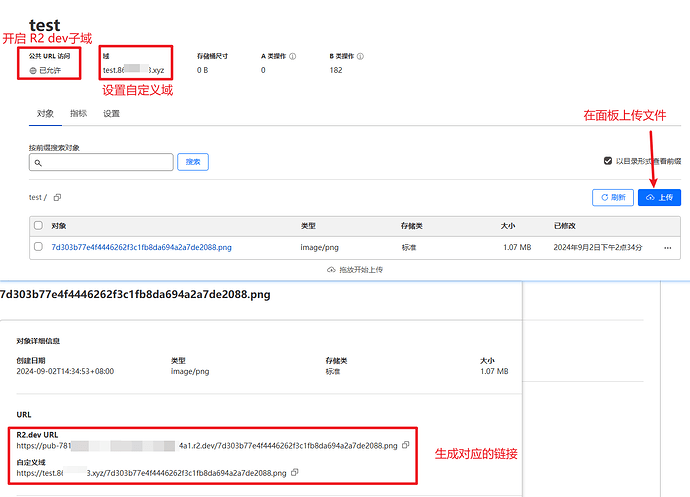This screenshot has width=690, height=497.
Task: Focus the 按前缀搜索对象 search field
Action: click(101, 162)
